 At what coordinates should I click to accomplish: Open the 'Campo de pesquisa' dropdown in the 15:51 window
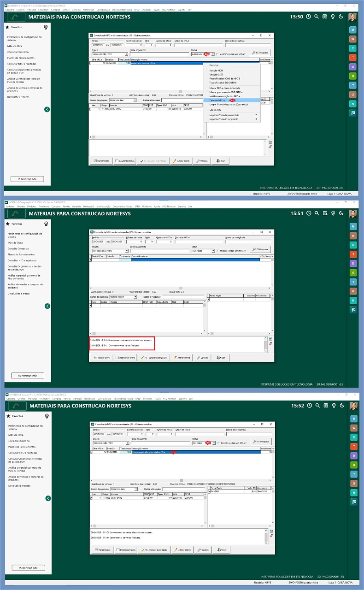tap(135, 297)
